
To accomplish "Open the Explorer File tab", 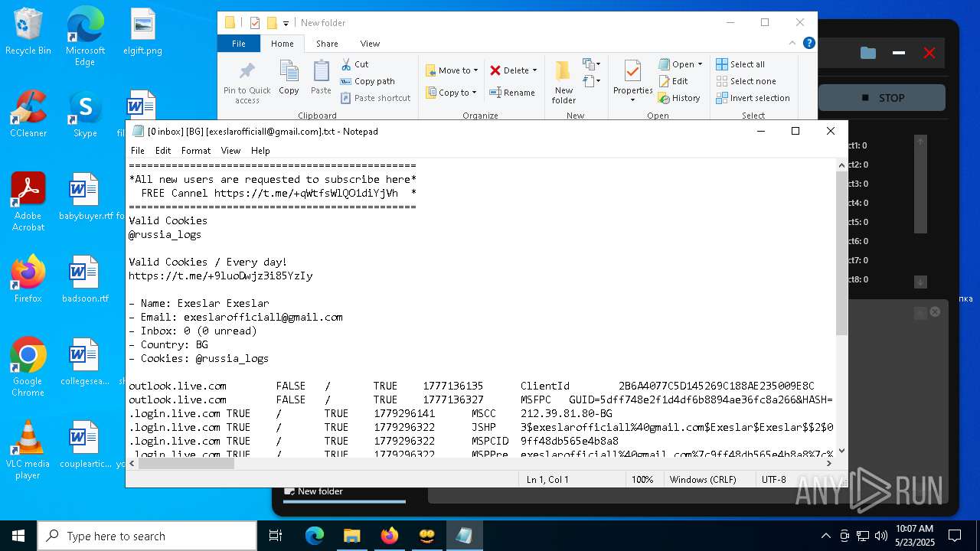I will (239, 44).
